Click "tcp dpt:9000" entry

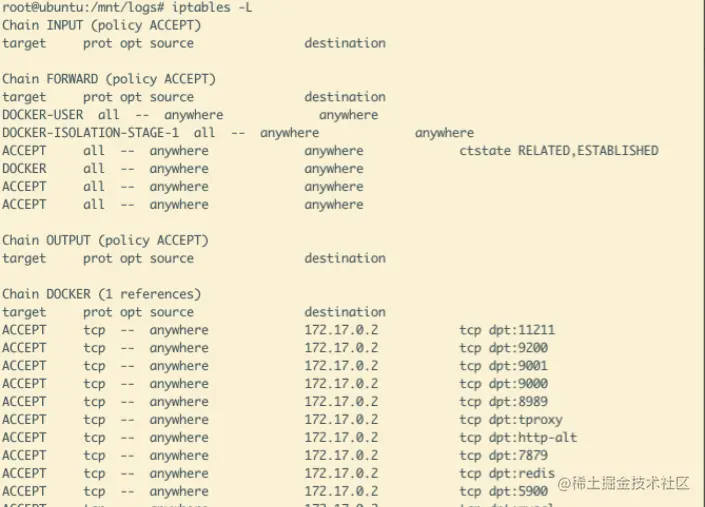(x=503, y=384)
